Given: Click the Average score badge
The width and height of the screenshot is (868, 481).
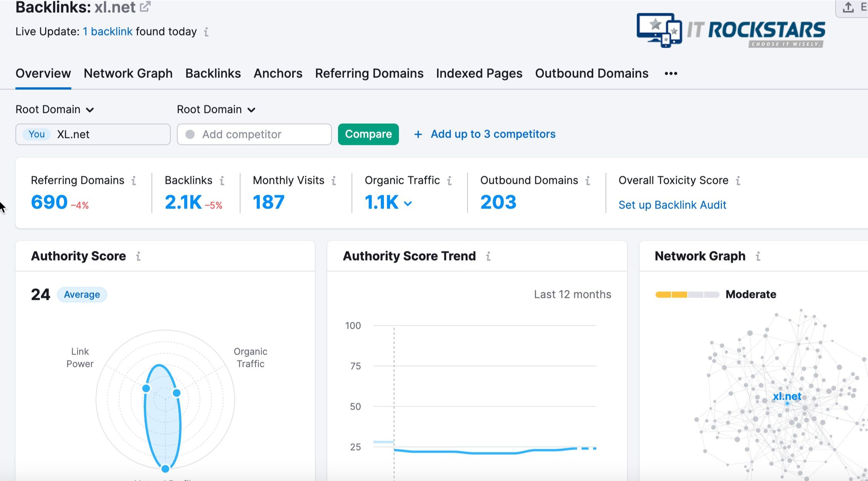Looking at the screenshot, I should (x=82, y=295).
